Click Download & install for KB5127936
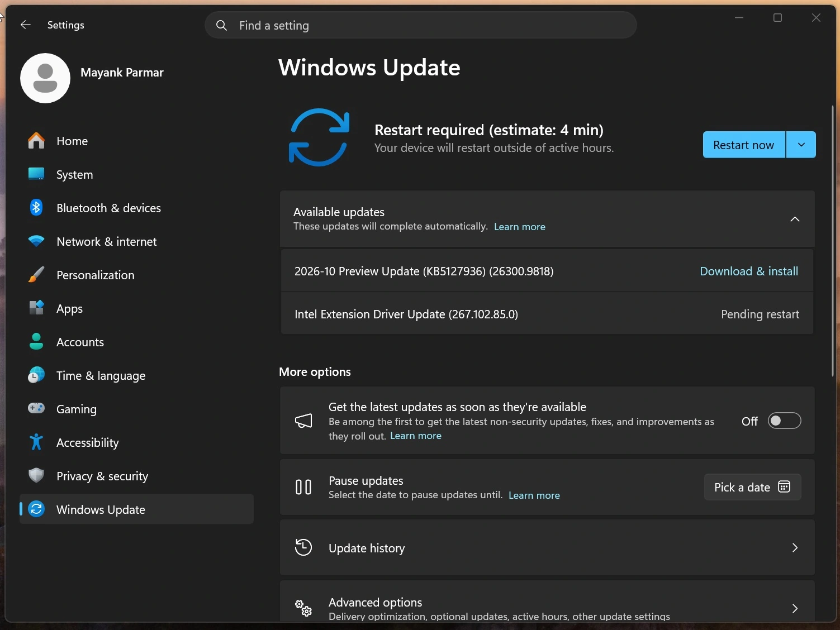Image resolution: width=840 pixels, height=630 pixels. click(x=749, y=271)
